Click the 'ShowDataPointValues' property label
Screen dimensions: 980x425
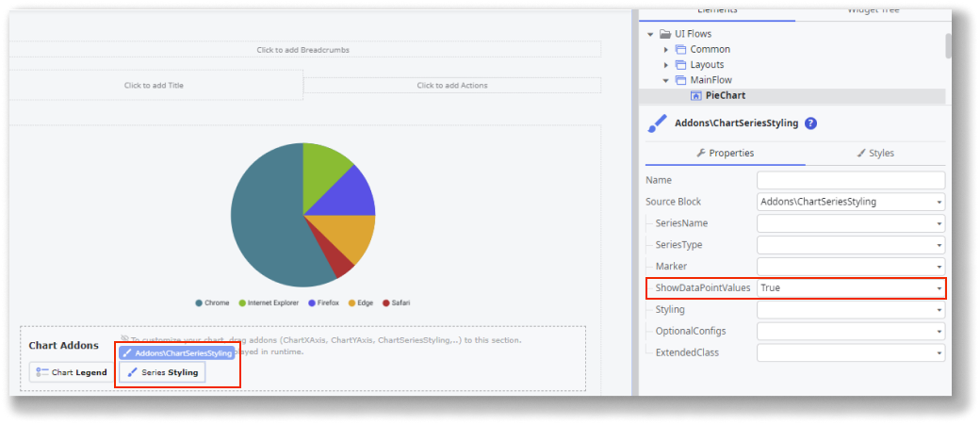703,288
